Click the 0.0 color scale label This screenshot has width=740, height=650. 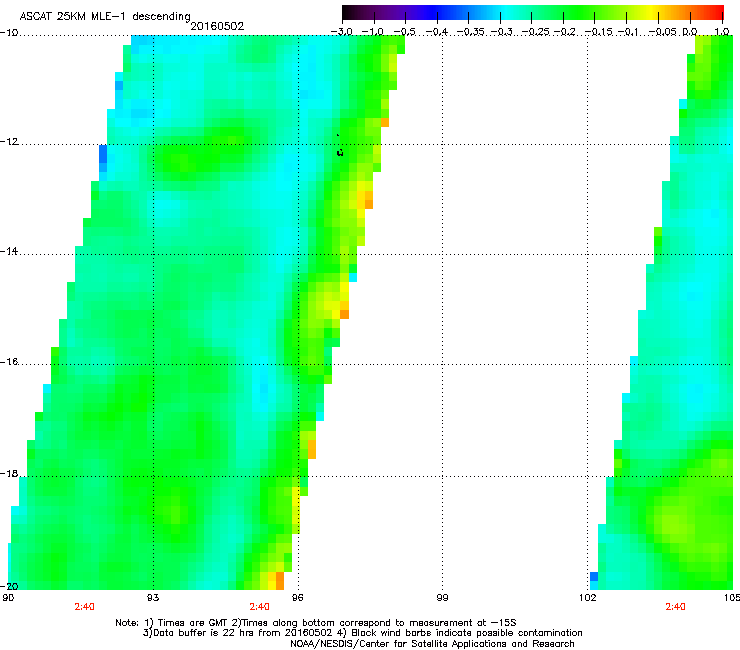(x=690, y=32)
